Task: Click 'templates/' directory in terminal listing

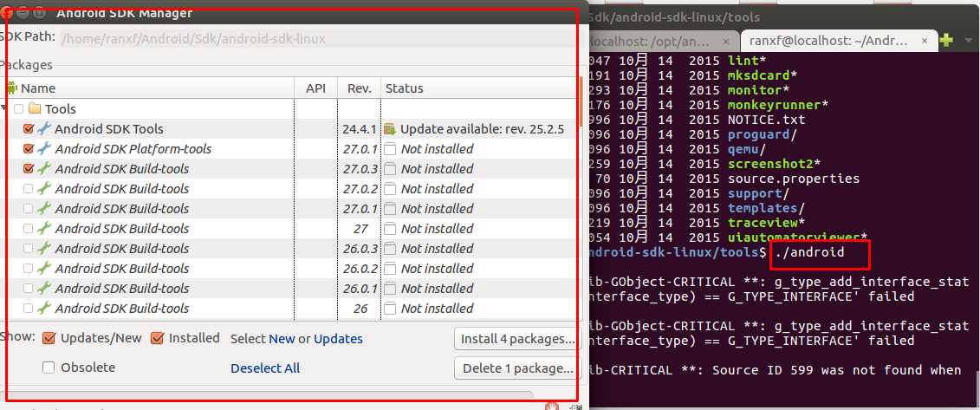Action: click(766, 208)
